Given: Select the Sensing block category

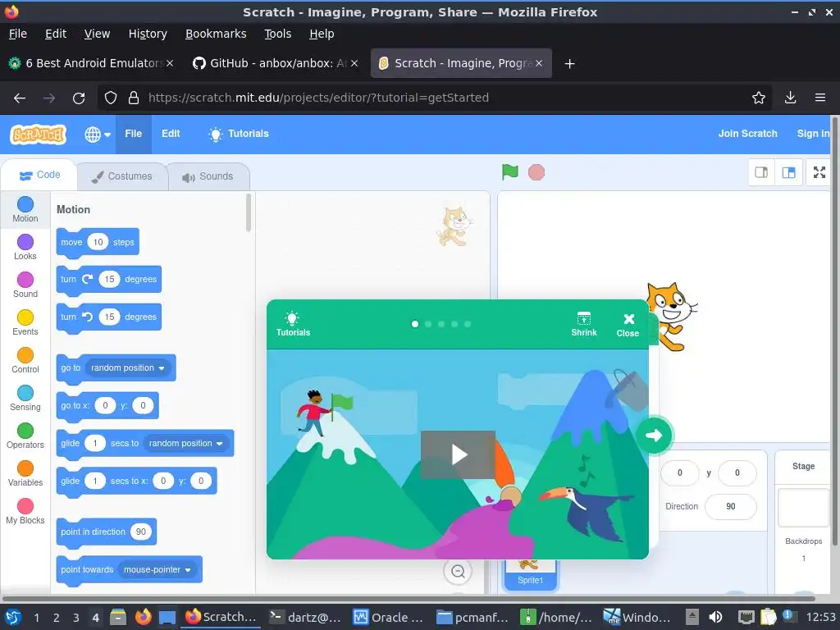Looking at the screenshot, I should (x=25, y=399).
